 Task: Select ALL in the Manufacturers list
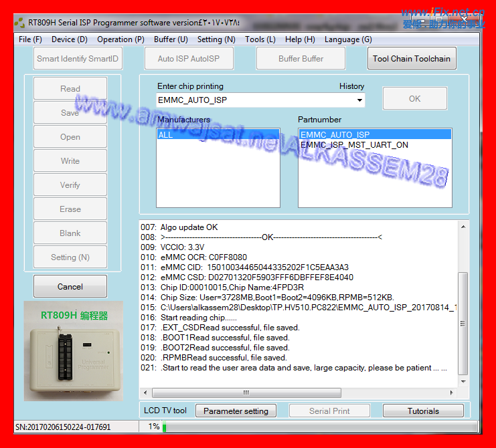point(165,135)
